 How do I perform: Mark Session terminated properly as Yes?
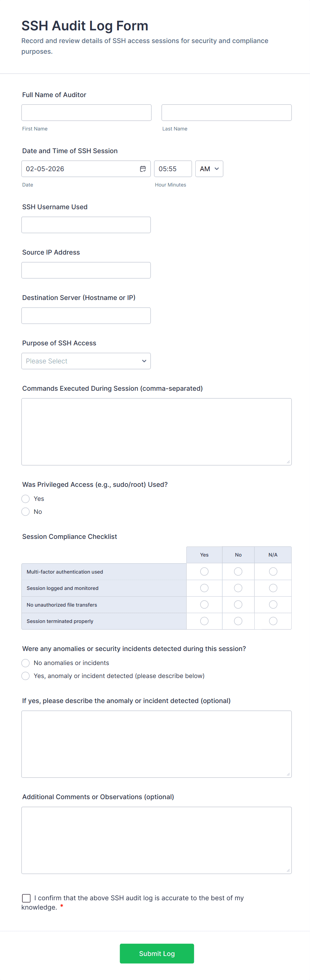coord(204,621)
